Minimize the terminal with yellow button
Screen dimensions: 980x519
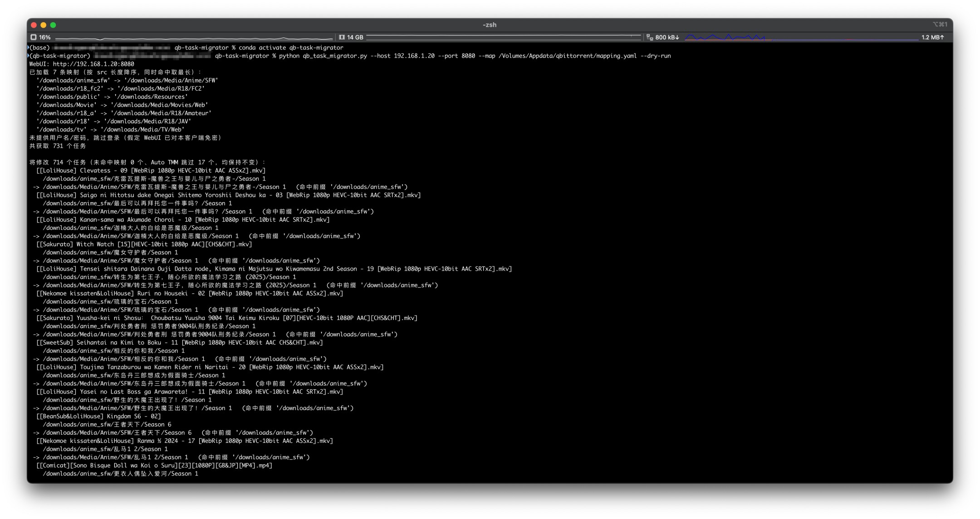coord(44,25)
